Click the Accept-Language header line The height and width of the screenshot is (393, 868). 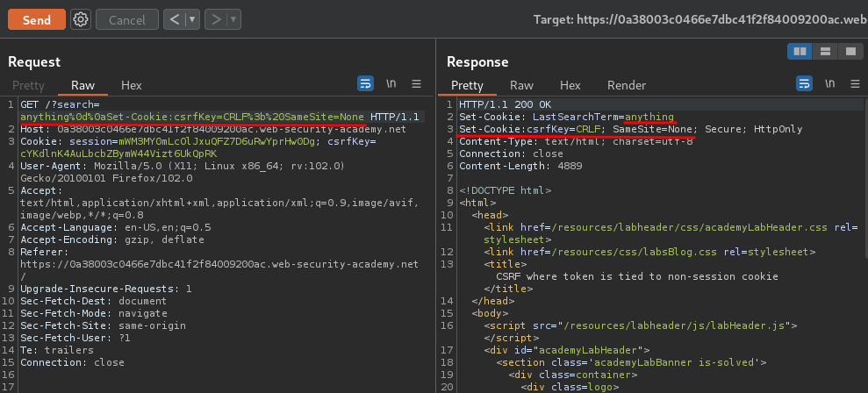tap(116, 227)
